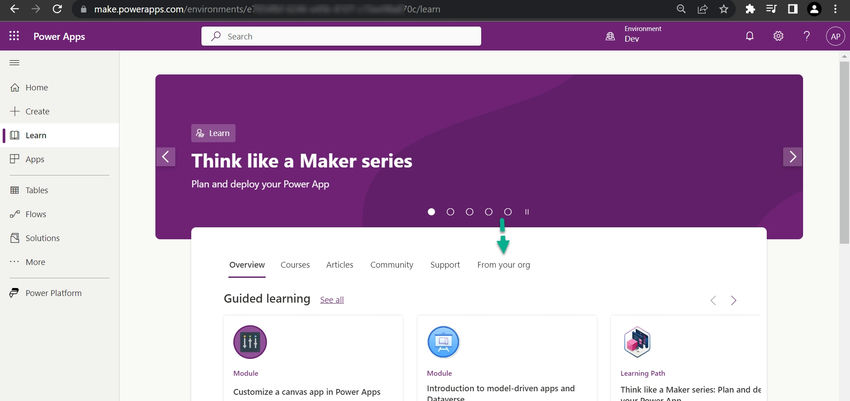
Task: Click the browser back arrow
Action: 15,9
